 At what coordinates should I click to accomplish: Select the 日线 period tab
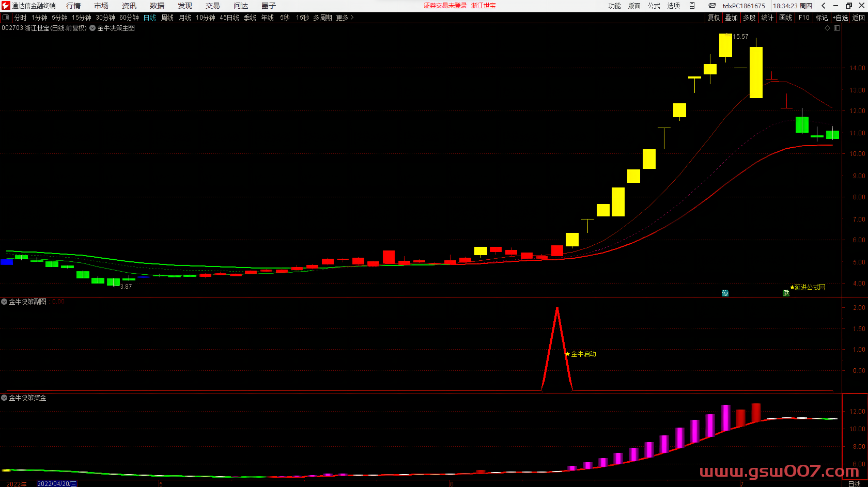pyautogui.click(x=150, y=18)
